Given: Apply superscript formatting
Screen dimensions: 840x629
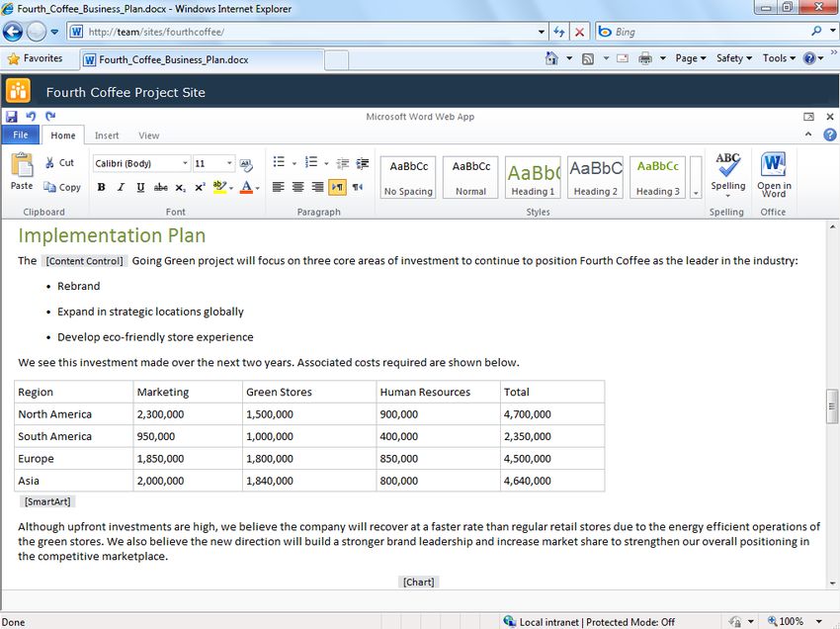Looking at the screenshot, I should tap(200, 187).
